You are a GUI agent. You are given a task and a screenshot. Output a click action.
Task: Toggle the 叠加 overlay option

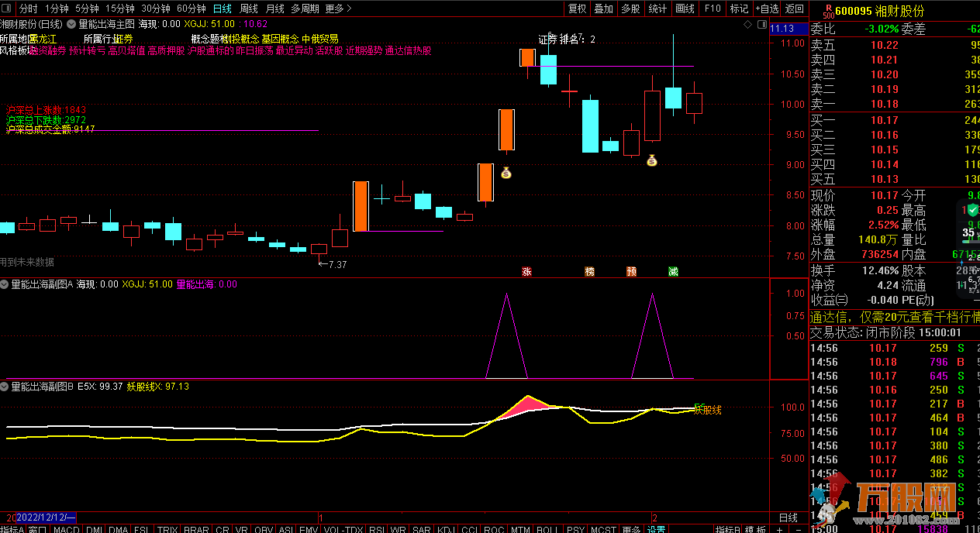(603, 9)
